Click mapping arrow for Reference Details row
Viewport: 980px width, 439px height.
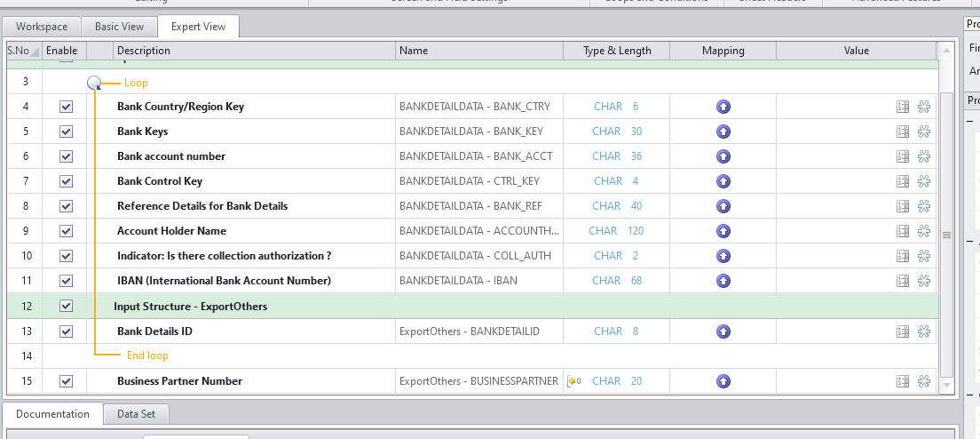click(x=723, y=206)
